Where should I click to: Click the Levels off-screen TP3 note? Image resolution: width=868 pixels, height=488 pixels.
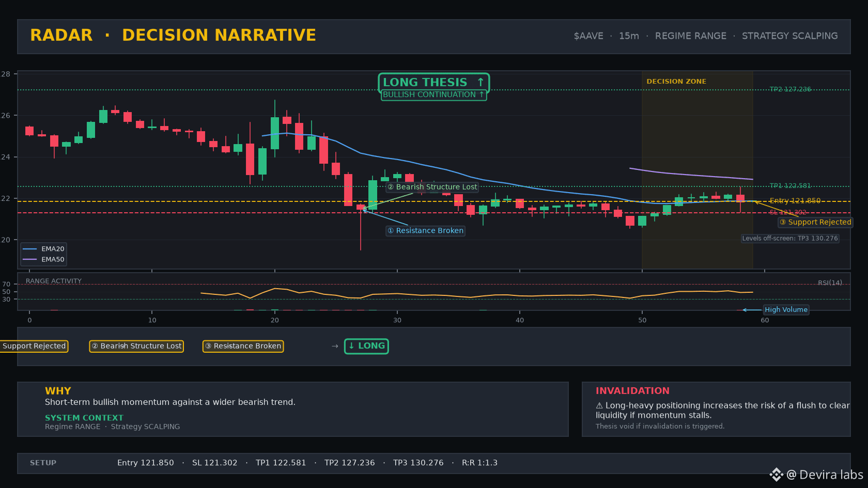tap(790, 238)
